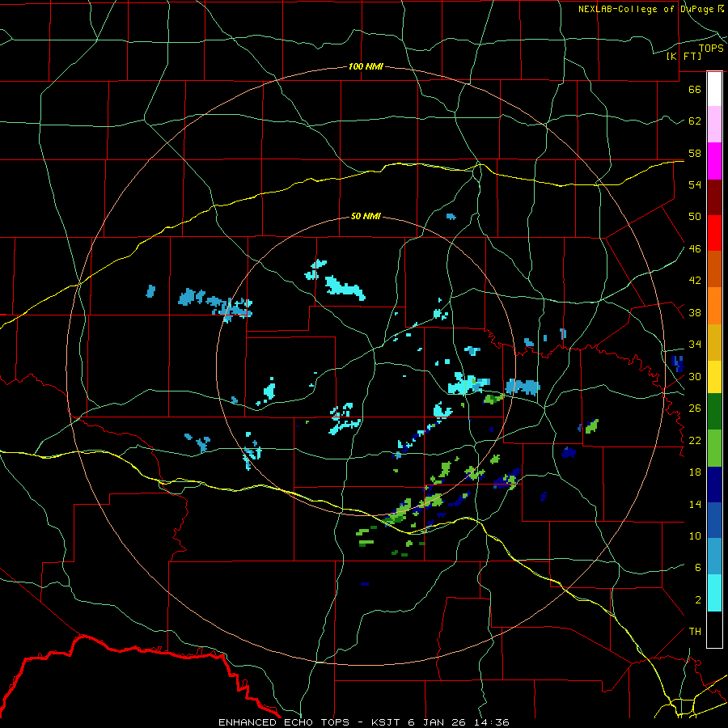Image resolution: width=728 pixels, height=728 pixels.
Task: Click the 26 legend value
Action: tap(695, 408)
